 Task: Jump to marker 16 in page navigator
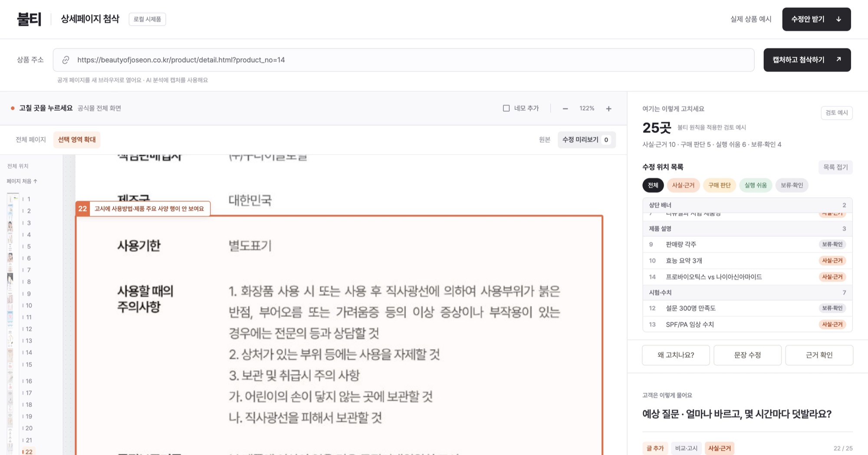click(x=27, y=381)
